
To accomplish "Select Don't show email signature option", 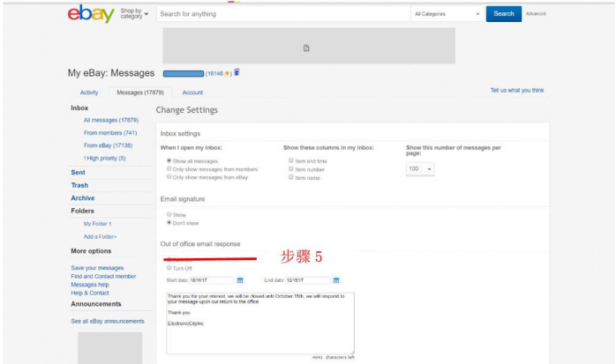I will pyautogui.click(x=169, y=223).
